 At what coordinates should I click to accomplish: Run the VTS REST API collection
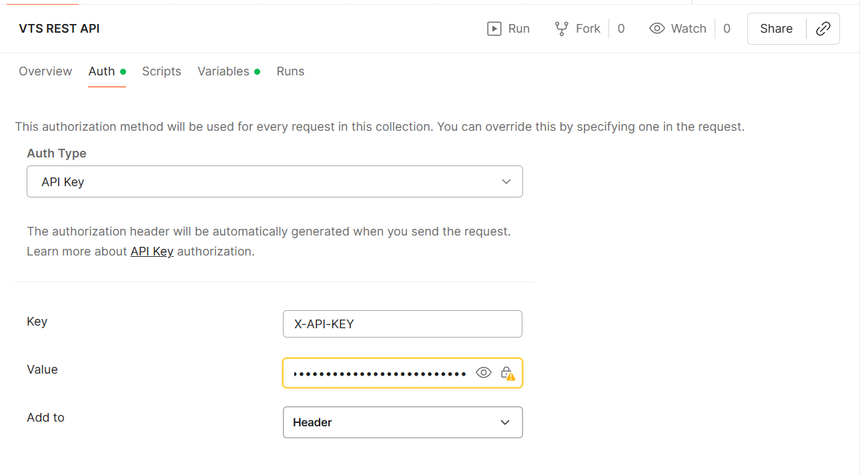point(508,29)
